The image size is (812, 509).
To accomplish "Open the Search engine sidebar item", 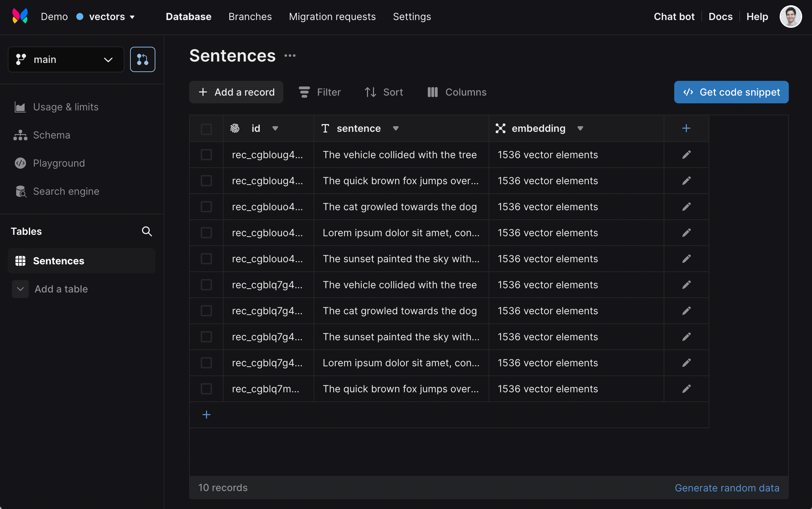I will (66, 191).
